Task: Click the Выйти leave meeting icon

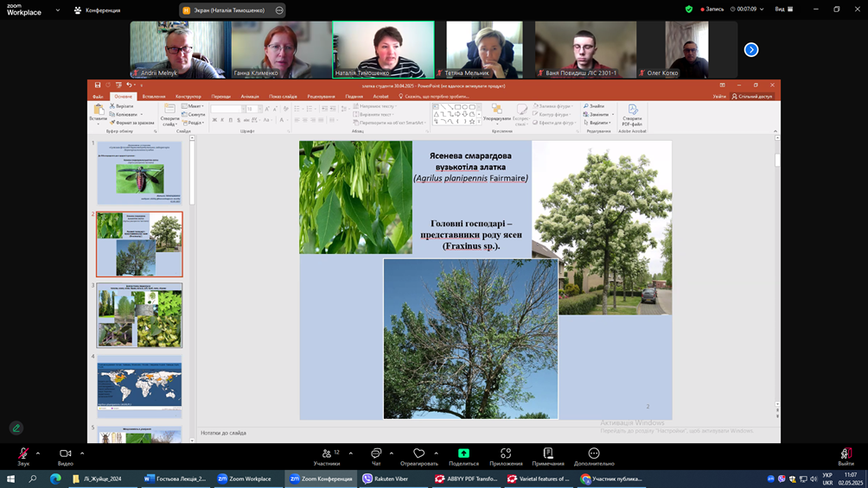Action: [846, 453]
